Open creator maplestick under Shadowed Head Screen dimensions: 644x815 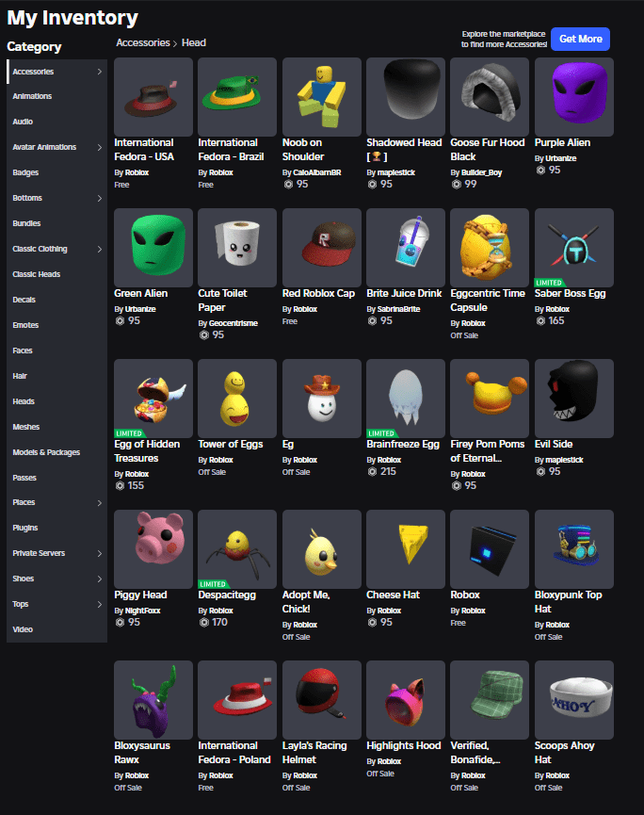pyautogui.click(x=395, y=172)
